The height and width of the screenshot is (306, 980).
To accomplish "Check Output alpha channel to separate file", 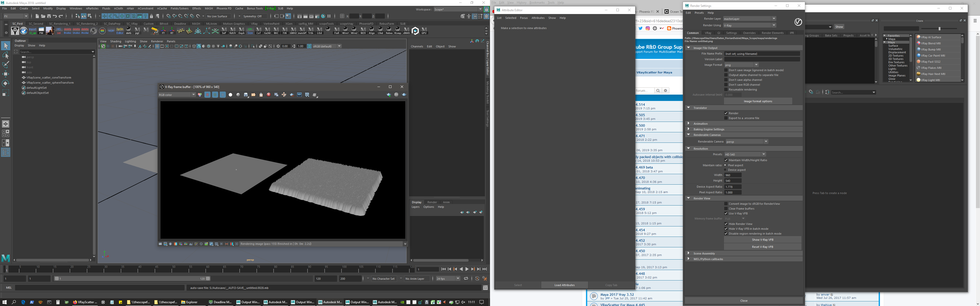I will pos(726,75).
